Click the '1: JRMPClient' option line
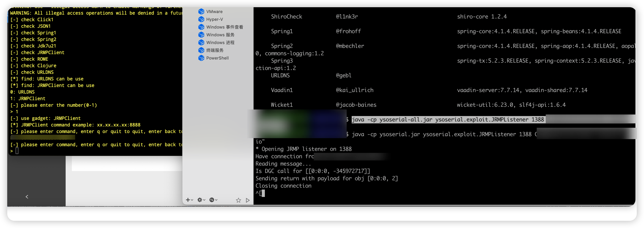The height and width of the screenshot is (228, 644). click(28, 98)
